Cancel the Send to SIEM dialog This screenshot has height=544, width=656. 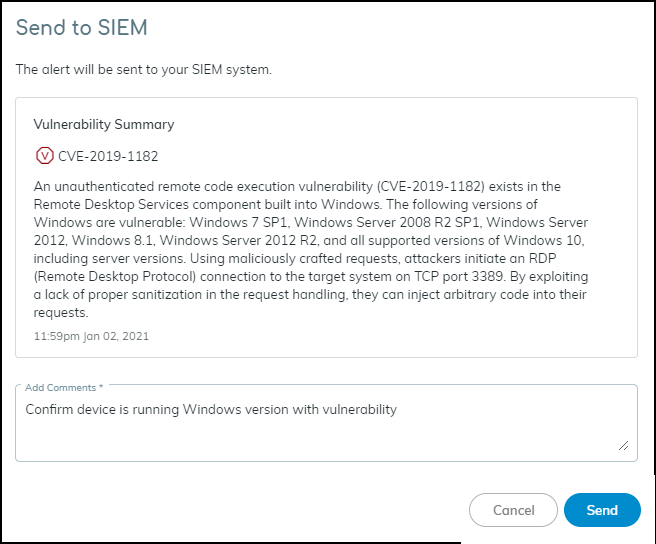point(513,510)
